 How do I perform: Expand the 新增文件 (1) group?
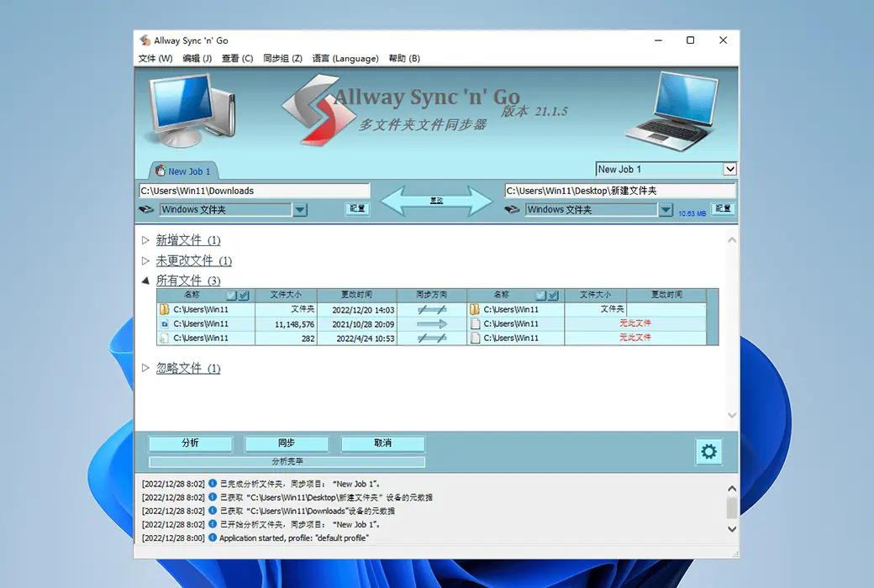click(x=145, y=240)
